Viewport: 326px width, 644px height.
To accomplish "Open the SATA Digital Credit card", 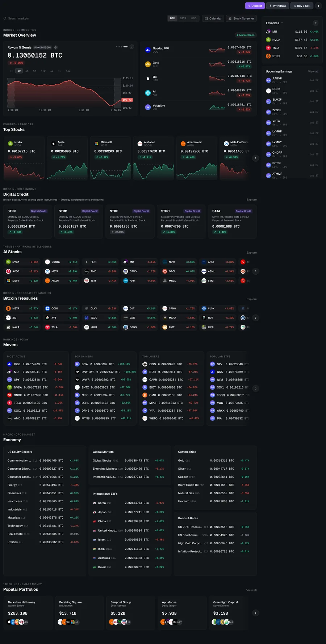I will click(233, 222).
